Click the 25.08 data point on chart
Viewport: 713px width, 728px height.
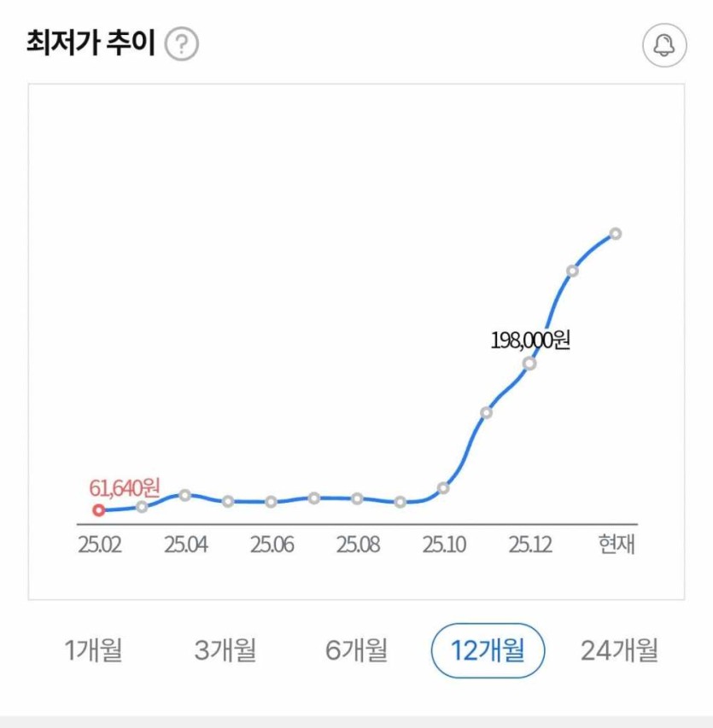tap(357, 498)
